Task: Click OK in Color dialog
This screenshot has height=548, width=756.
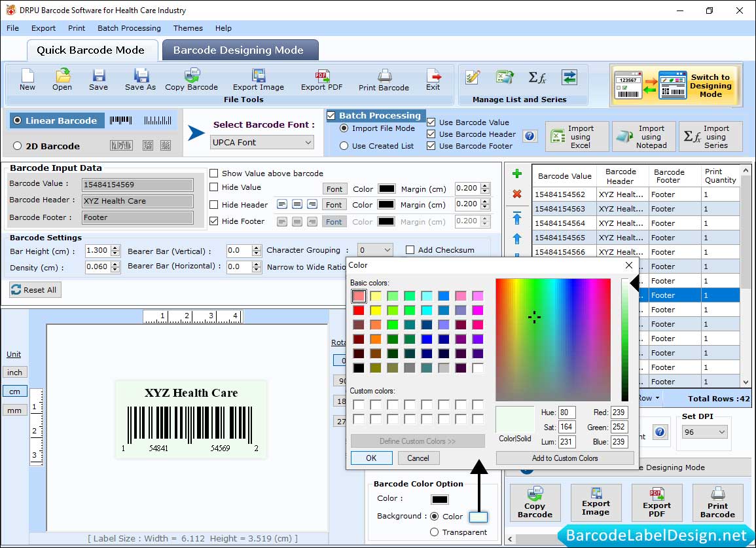Action: click(371, 458)
